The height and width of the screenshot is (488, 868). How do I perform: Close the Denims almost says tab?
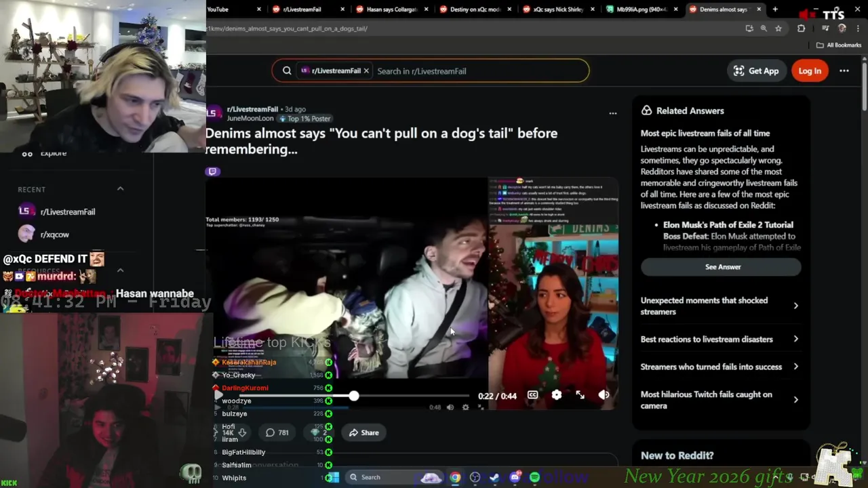[759, 9]
